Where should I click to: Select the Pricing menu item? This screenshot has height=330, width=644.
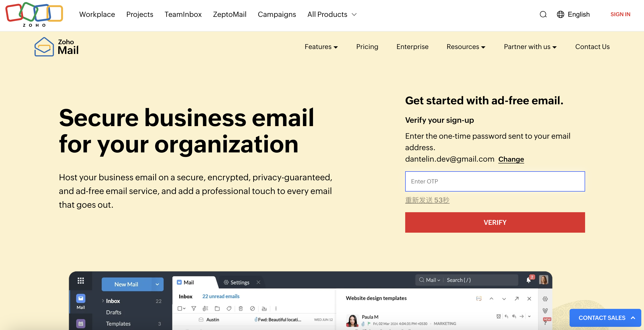(x=367, y=47)
